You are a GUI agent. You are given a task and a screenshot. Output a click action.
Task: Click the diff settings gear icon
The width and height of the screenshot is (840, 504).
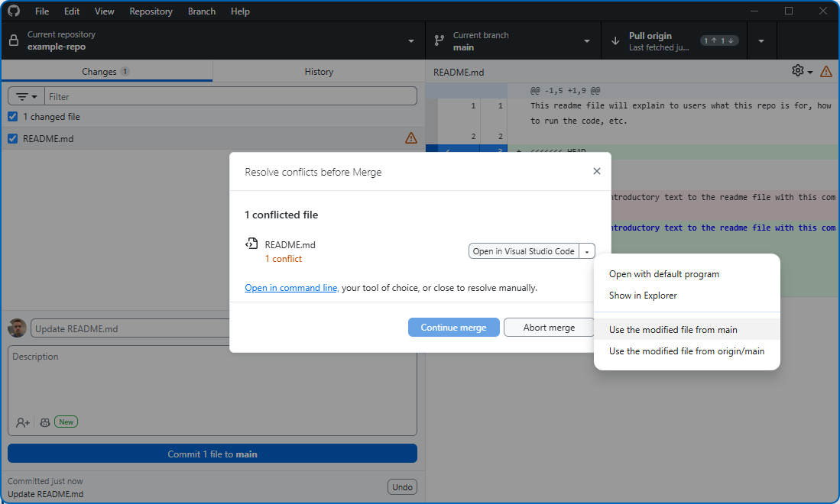798,71
